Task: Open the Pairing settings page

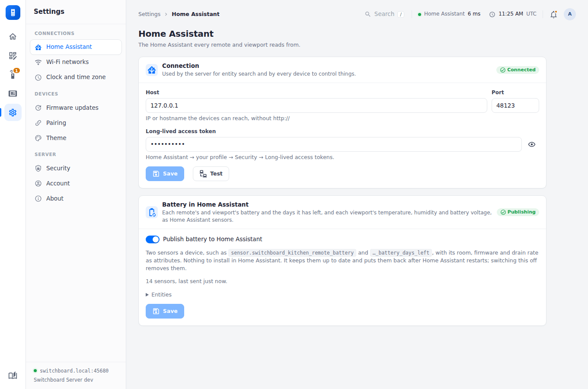Action: [x=76, y=123]
